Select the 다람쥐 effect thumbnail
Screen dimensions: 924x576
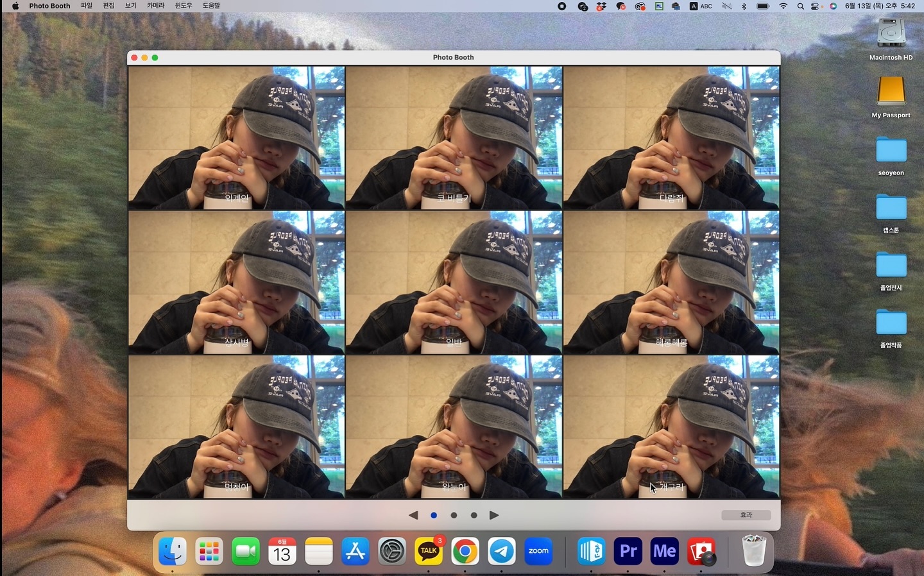[x=671, y=138]
